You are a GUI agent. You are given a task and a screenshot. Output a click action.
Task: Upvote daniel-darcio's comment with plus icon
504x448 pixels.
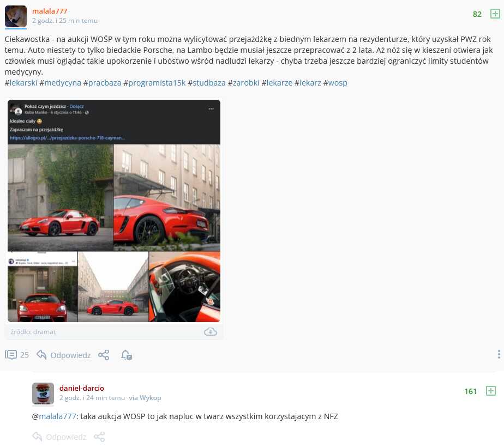click(491, 391)
